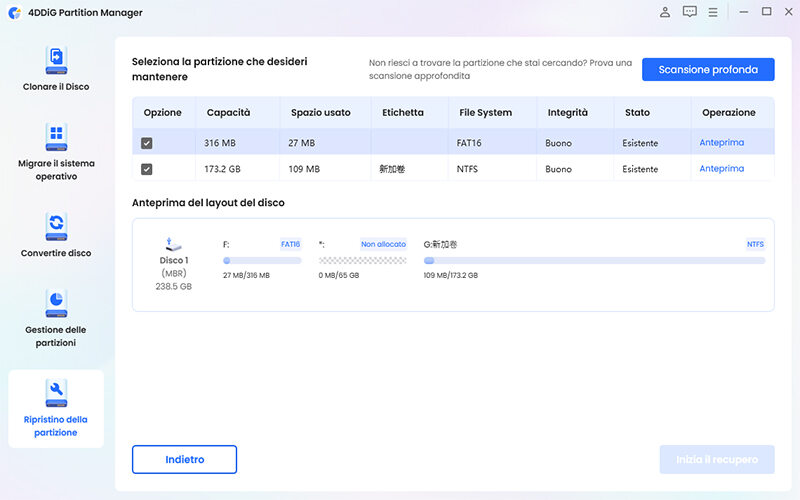
Task: Select the Ripristino della partizione tool
Action: (56, 390)
